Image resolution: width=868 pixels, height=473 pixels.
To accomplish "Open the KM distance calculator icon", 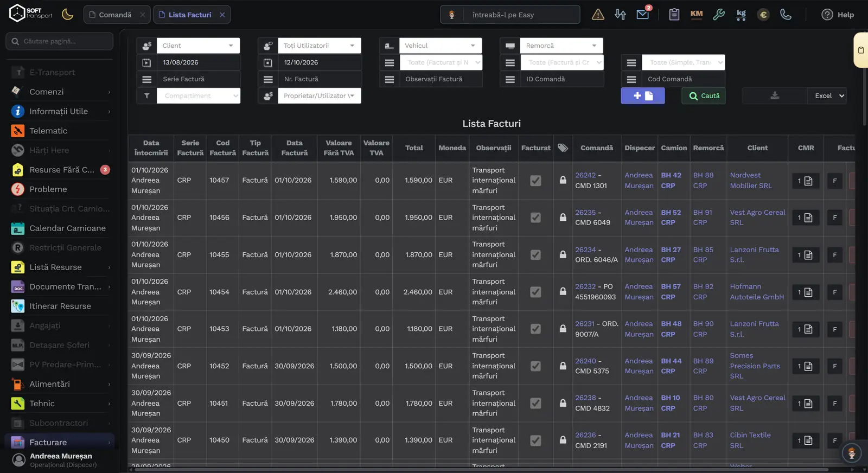I will pyautogui.click(x=697, y=15).
